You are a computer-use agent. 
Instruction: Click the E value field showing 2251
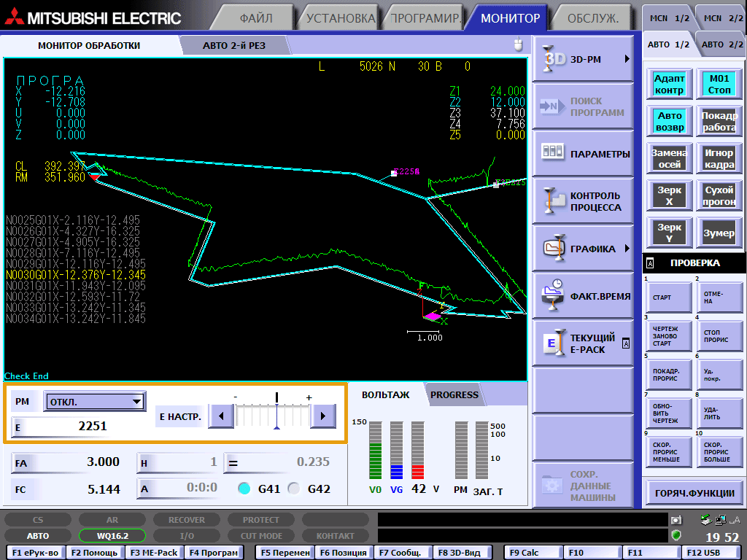coord(92,427)
